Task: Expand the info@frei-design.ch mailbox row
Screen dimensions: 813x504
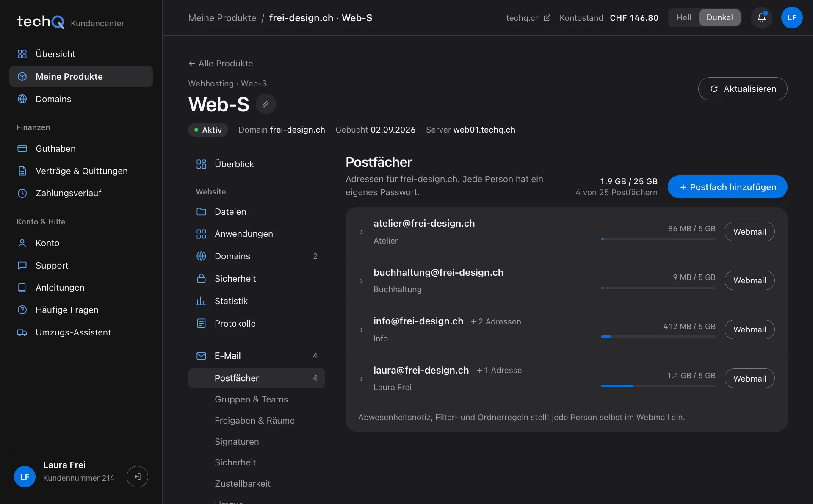Action: 361,330
